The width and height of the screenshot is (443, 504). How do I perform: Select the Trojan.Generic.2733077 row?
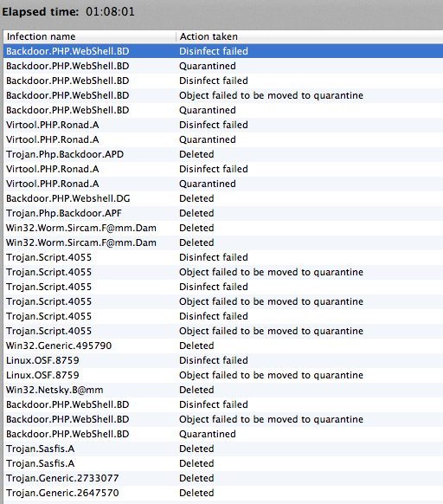223,478
